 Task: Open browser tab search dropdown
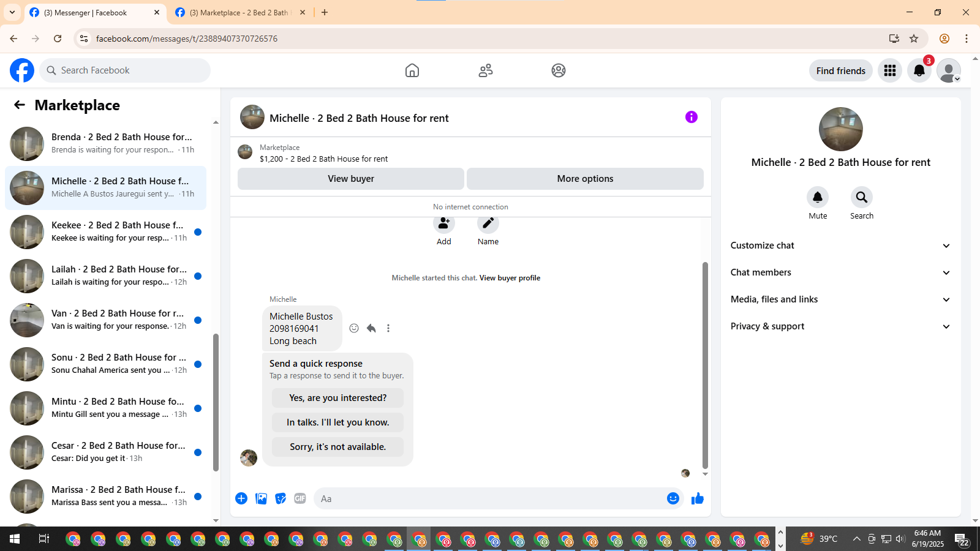point(12,12)
